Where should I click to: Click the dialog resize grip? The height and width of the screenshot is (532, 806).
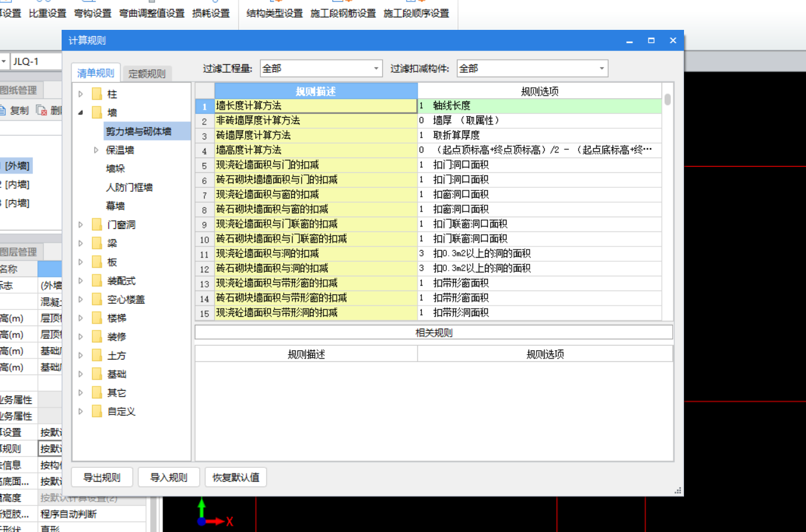pos(678,490)
